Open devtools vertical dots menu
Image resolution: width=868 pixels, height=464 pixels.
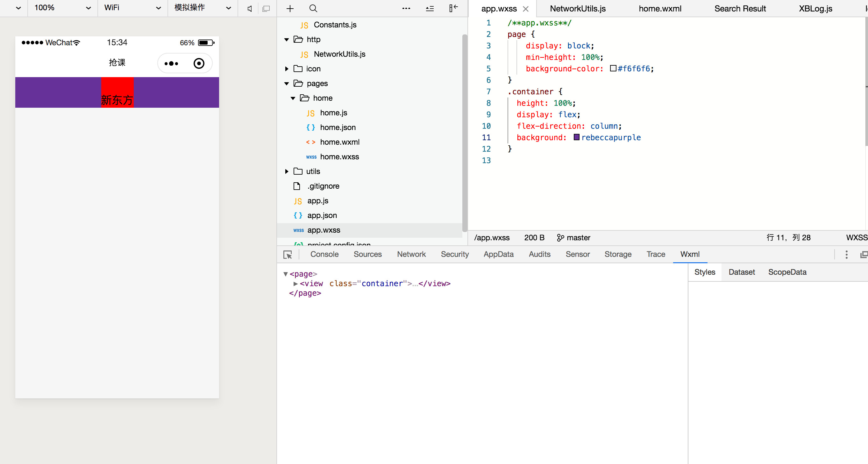846,255
